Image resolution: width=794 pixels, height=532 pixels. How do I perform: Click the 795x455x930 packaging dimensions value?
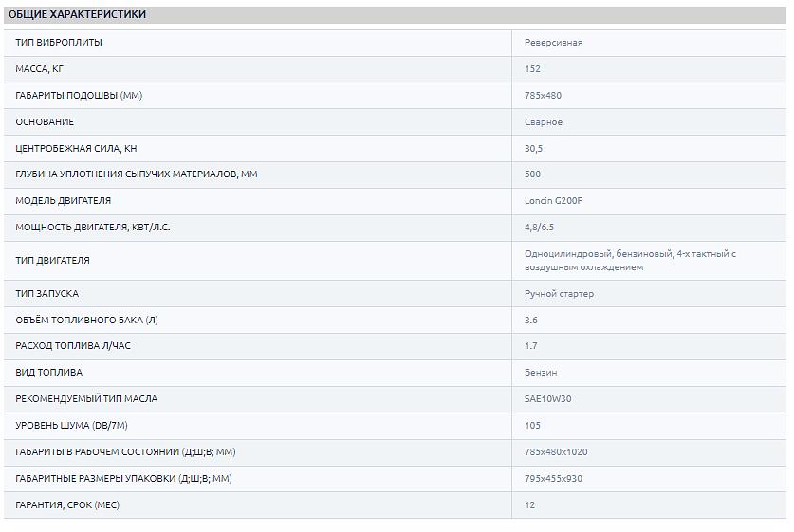[553, 479]
